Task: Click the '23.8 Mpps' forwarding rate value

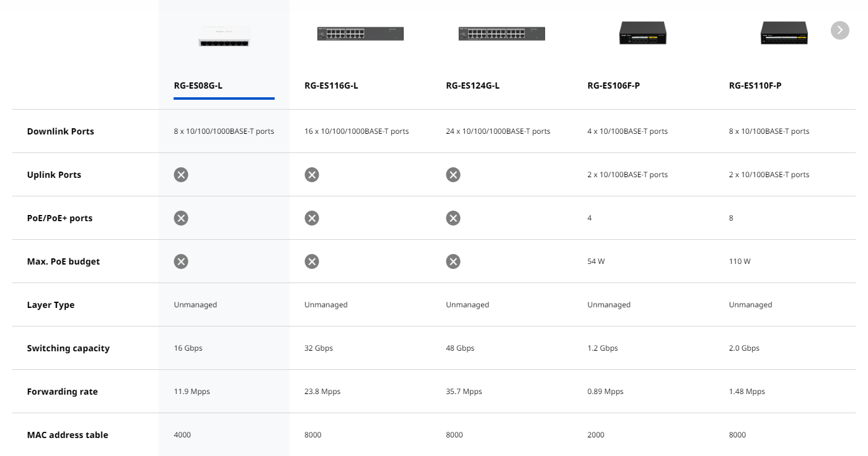Action: click(322, 392)
